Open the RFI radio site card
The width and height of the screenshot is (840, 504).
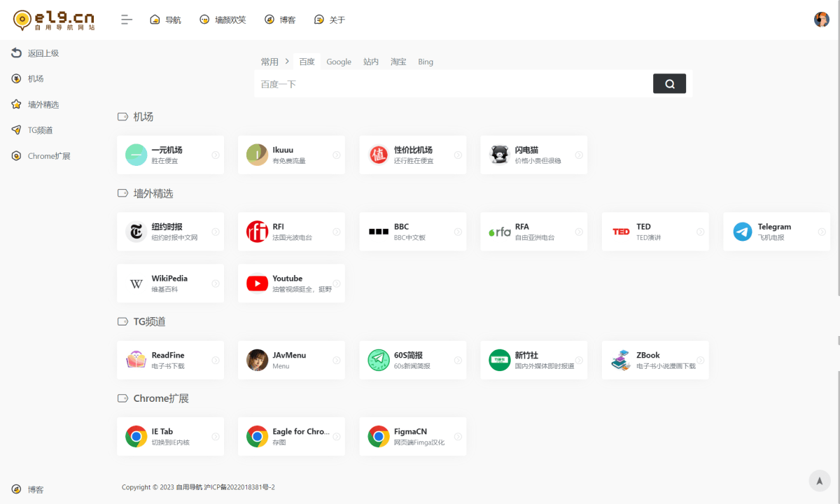pyautogui.click(x=291, y=232)
